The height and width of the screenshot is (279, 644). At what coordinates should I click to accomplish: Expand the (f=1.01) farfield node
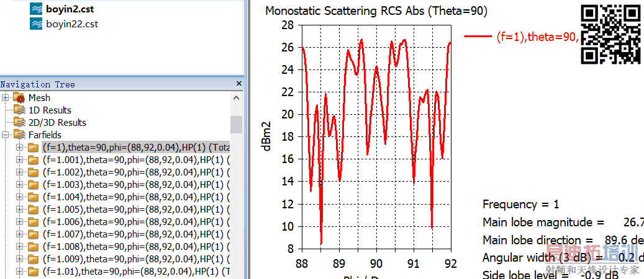[19, 272]
